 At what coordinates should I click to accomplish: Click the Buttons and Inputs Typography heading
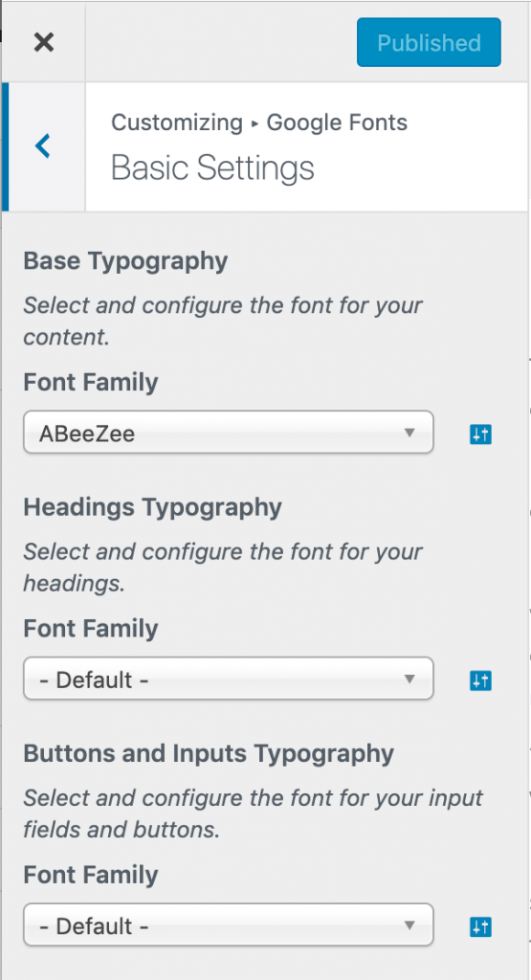[209, 753]
